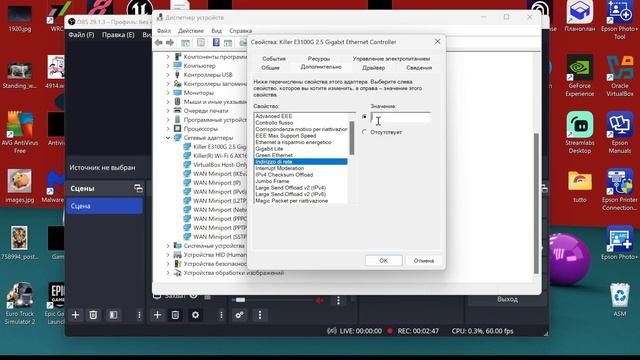
Task: Open Epson Manuals desktop icon
Action: (x=619, y=133)
